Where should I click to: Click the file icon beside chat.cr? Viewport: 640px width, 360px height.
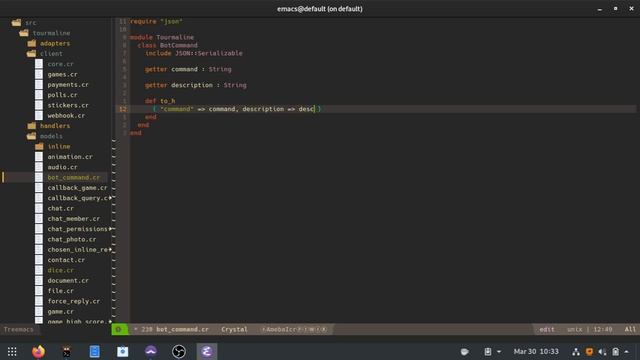39,208
